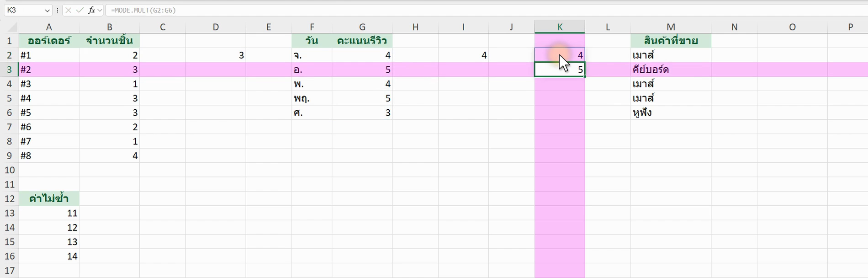The image size is (868, 278).
Task: Select column B header
Action: tap(109, 27)
